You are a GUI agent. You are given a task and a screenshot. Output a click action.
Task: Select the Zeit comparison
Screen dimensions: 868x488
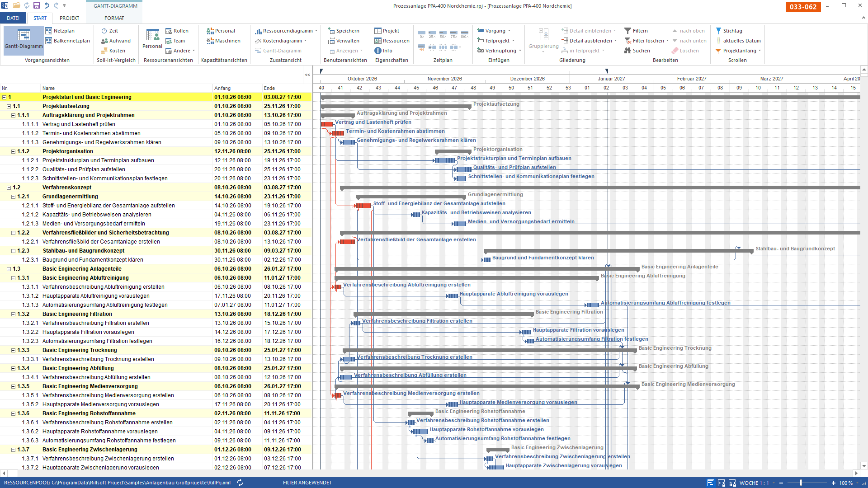pos(109,31)
